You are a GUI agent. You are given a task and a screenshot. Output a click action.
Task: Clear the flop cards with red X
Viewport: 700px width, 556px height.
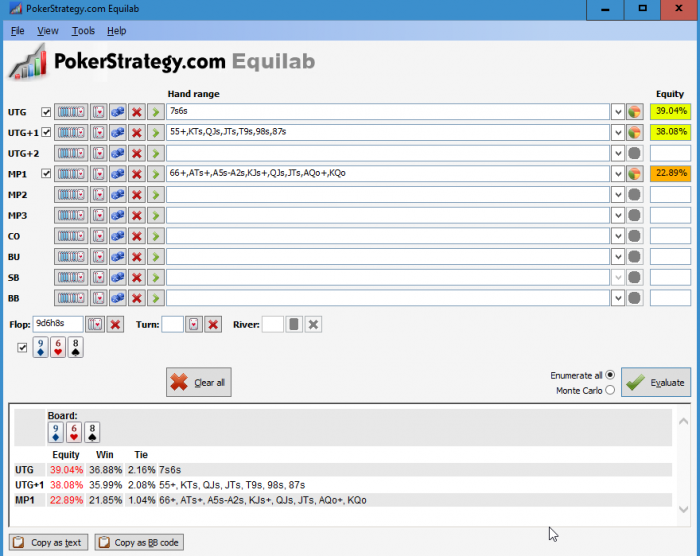116,324
